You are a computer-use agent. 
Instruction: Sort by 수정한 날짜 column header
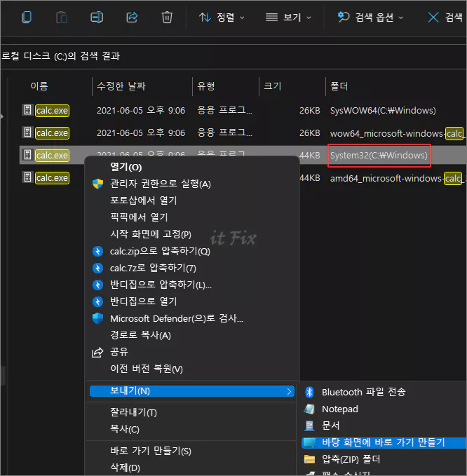pyautogui.click(x=121, y=86)
